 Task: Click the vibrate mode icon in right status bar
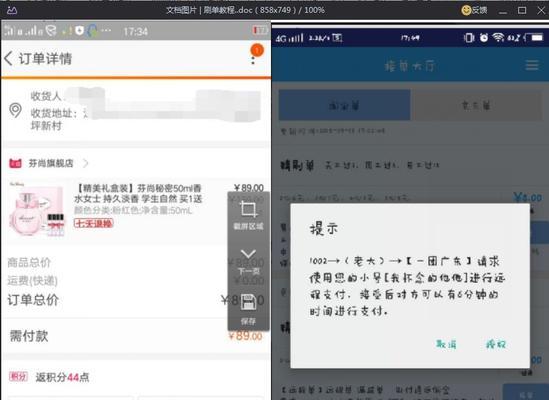pyautogui.click(x=469, y=37)
